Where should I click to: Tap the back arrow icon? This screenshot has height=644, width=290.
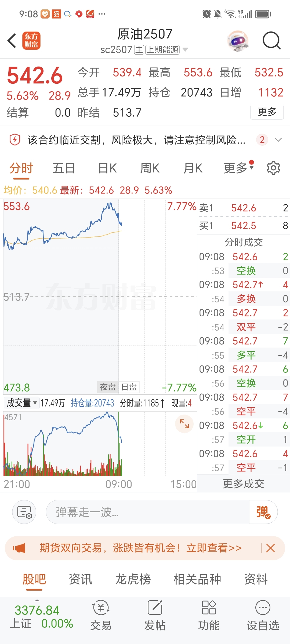pos(12,41)
